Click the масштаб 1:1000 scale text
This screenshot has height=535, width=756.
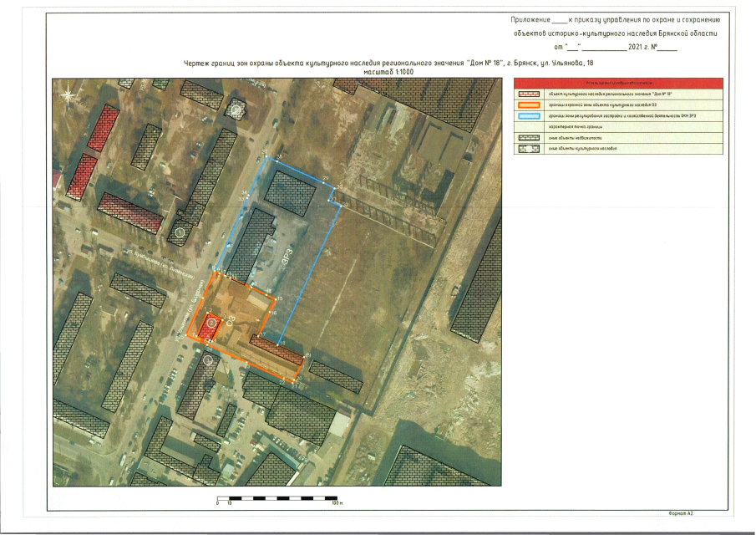(388, 73)
